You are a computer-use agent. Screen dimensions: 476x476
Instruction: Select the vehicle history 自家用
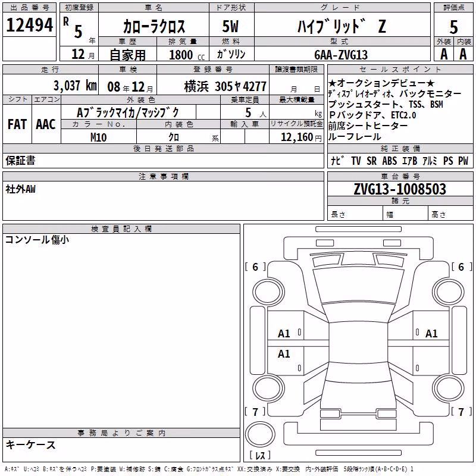click(127, 55)
